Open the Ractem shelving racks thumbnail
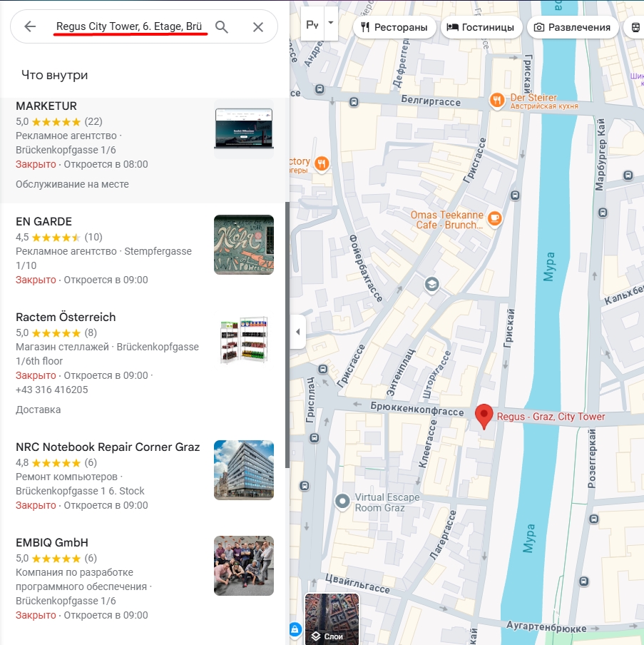Viewport: 644px width, 645px height. click(244, 340)
